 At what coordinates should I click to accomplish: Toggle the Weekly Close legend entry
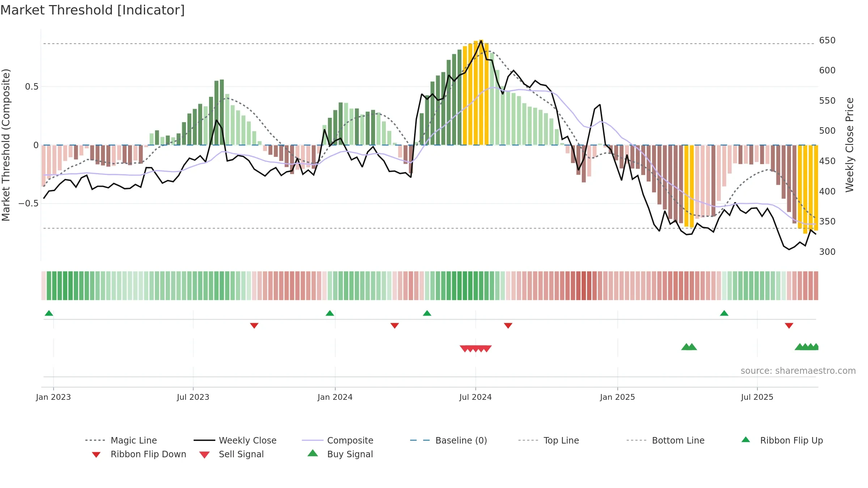[x=235, y=440]
